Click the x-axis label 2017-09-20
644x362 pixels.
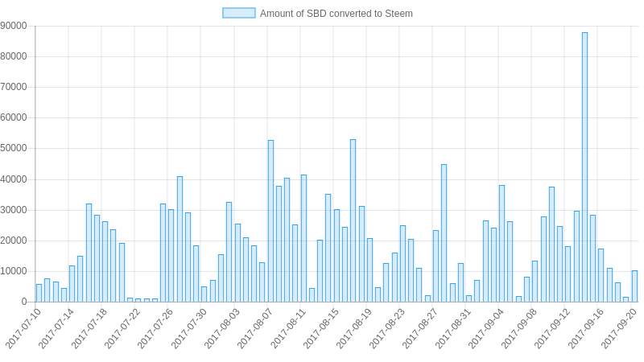(619, 329)
